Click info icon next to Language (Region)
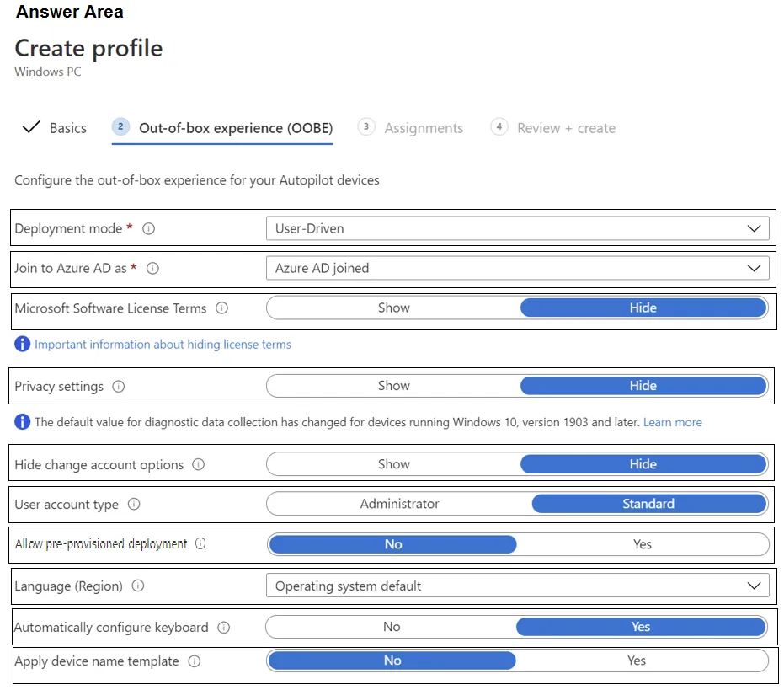The width and height of the screenshot is (784, 690). tap(138, 586)
